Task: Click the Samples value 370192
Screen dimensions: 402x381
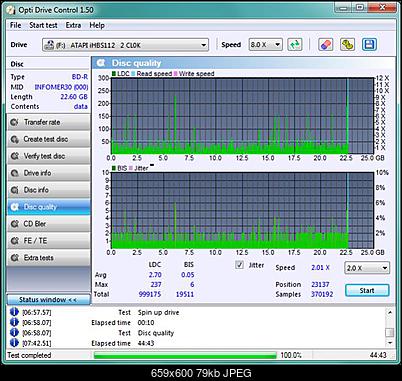Action: tap(322, 294)
